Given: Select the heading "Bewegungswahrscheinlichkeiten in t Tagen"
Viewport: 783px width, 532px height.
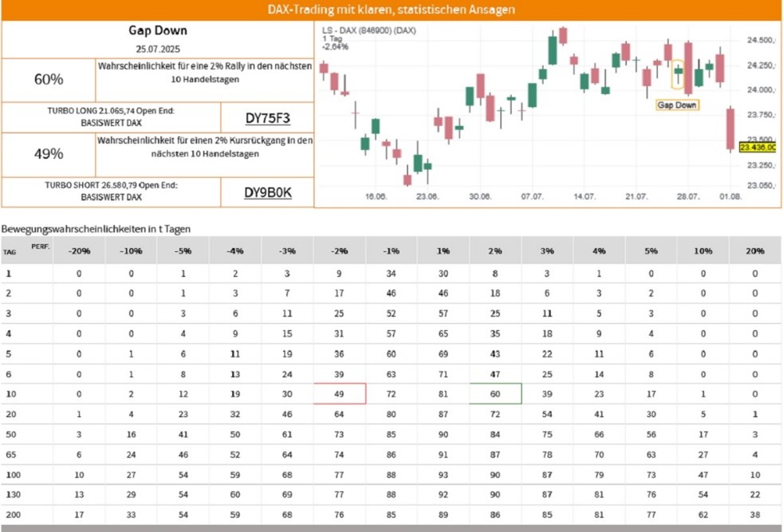Looking at the screenshot, I should tap(96, 229).
